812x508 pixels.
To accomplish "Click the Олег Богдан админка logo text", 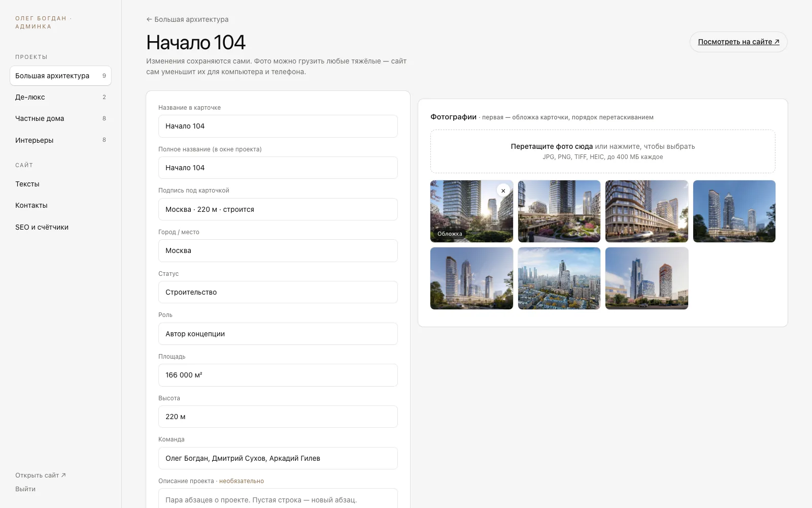I will [43, 22].
